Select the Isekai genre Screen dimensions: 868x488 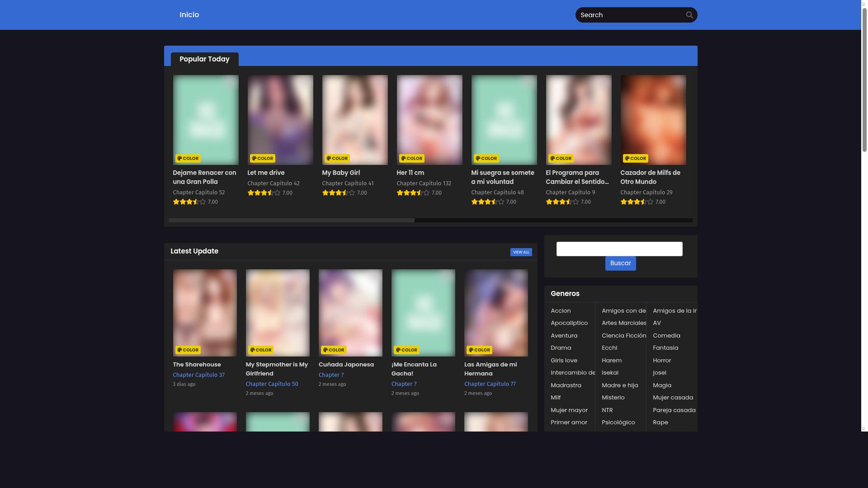click(x=610, y=372)
